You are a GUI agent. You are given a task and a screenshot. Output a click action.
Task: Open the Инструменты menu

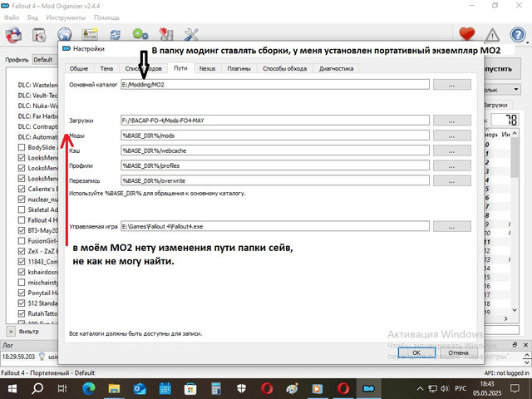coord(66,17)
